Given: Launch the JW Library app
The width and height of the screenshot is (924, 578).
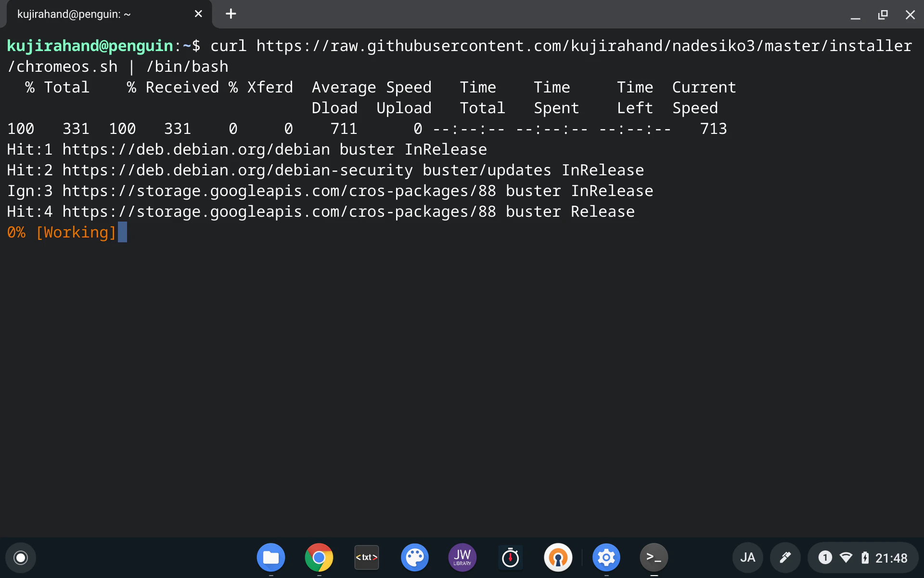Looking at the screenshot, I should [x=462, y=557].
